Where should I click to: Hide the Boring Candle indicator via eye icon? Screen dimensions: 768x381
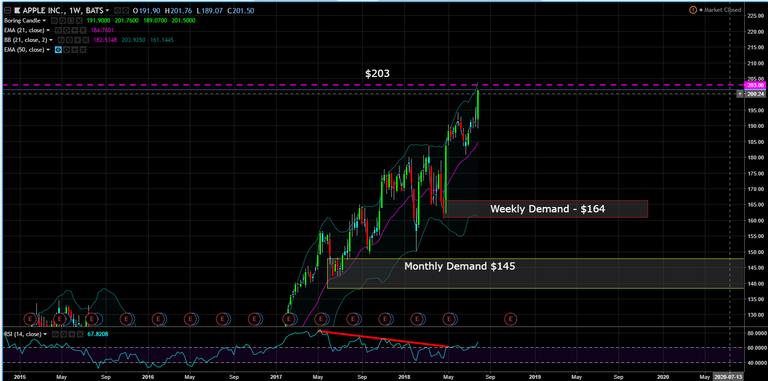[x=54, y=21]
